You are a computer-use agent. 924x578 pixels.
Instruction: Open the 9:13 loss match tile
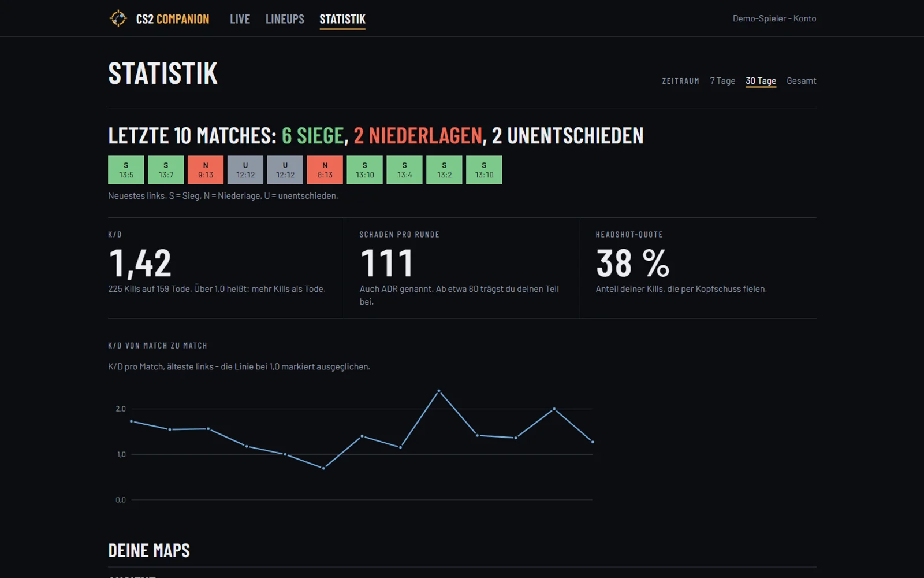pyautogui.click(x=206, y=170)
